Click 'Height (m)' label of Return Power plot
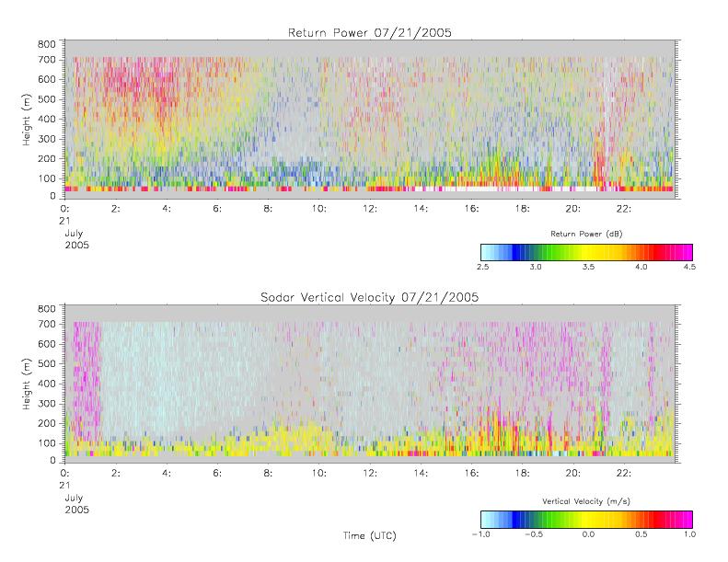The height and width of the screenshot is (562, 728). tap(27, 120)
